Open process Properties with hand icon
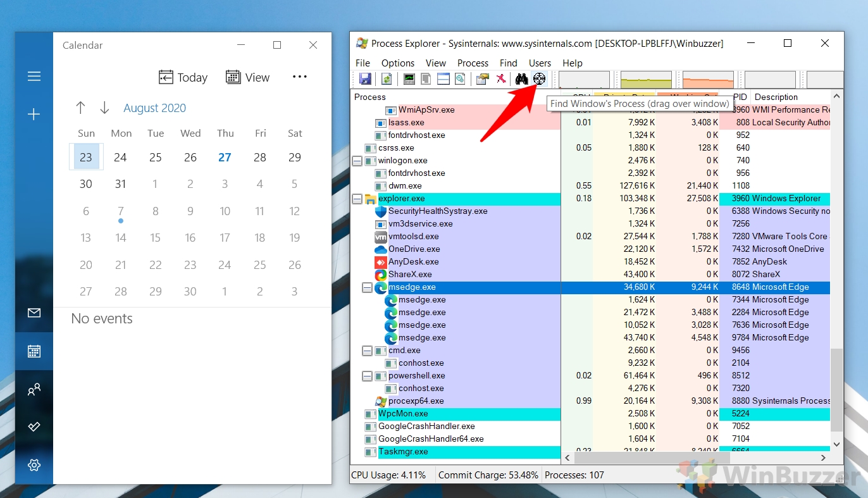The width and height of the screenshot is (868, 498). coord(482,78)
